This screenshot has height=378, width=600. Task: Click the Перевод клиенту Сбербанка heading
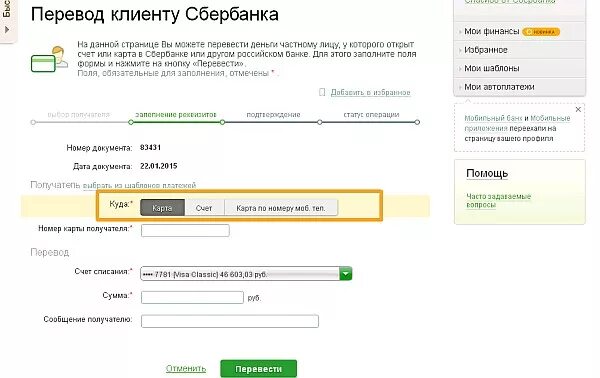[x=155, y=15]
